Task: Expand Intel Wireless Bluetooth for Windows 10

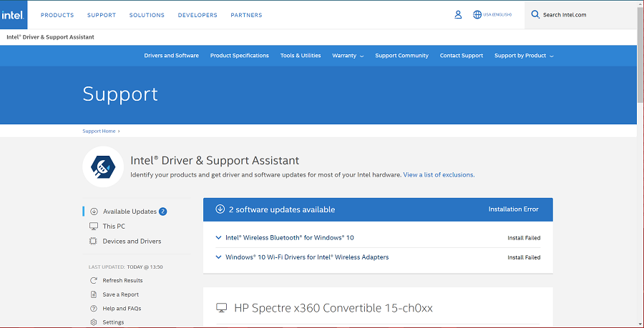Action: click(x=218, y=238)
